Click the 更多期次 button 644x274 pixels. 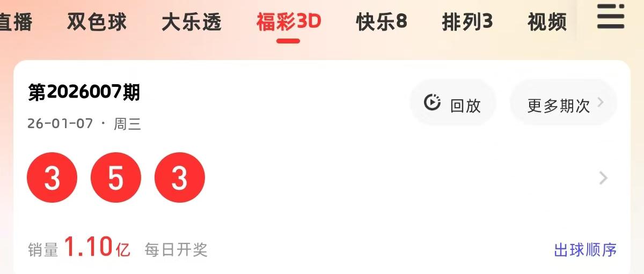pyautogui.click(x=563, y=103)
